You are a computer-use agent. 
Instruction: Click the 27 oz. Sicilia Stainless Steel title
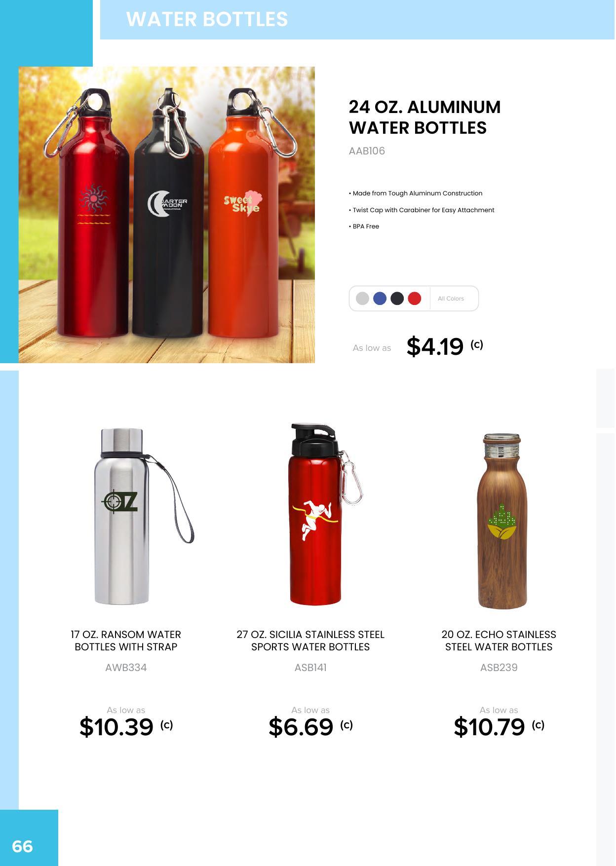[310, 640]
